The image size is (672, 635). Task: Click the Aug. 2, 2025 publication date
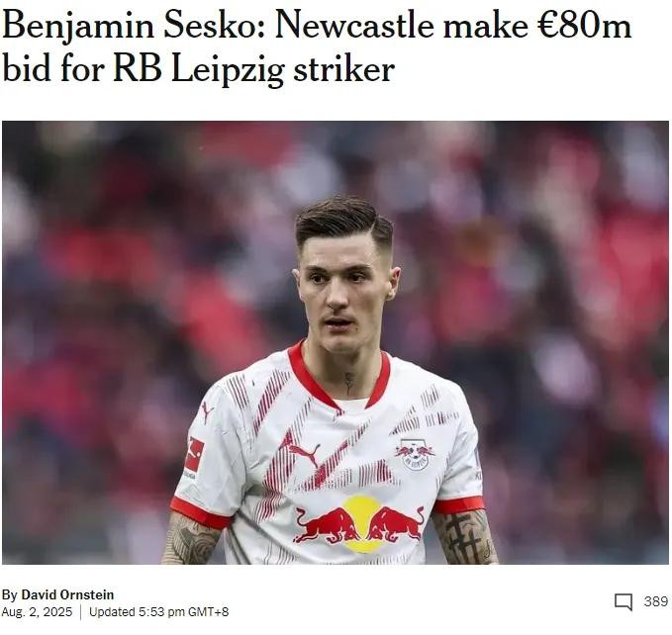tap(37, 612)
